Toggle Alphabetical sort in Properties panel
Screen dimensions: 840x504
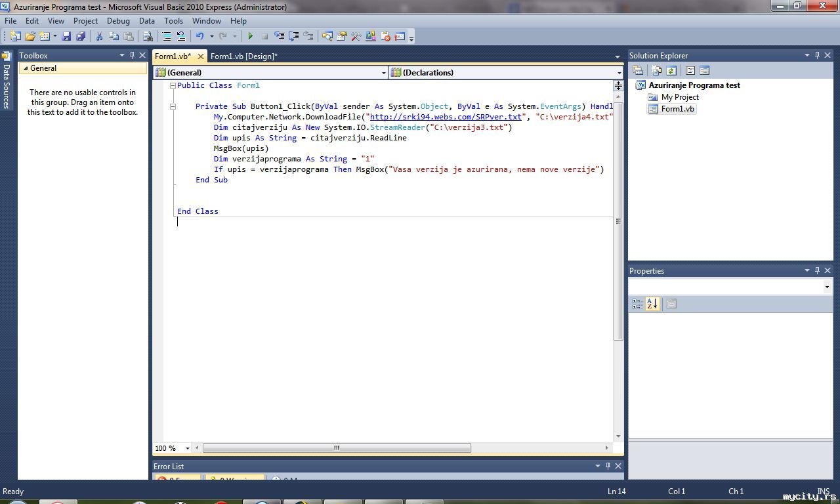(x=652, y=304)
